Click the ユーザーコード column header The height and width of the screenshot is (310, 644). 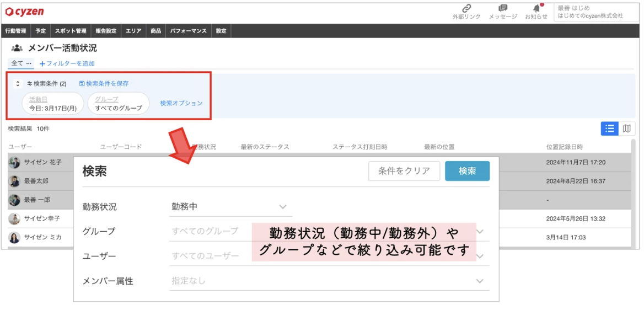click(x=121, y=147)
